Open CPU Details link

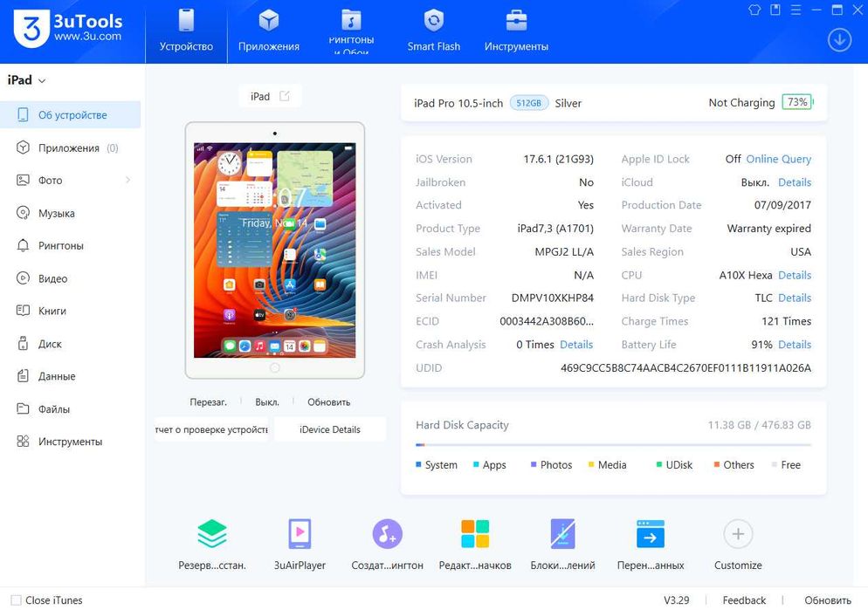(x=795, y=276)
